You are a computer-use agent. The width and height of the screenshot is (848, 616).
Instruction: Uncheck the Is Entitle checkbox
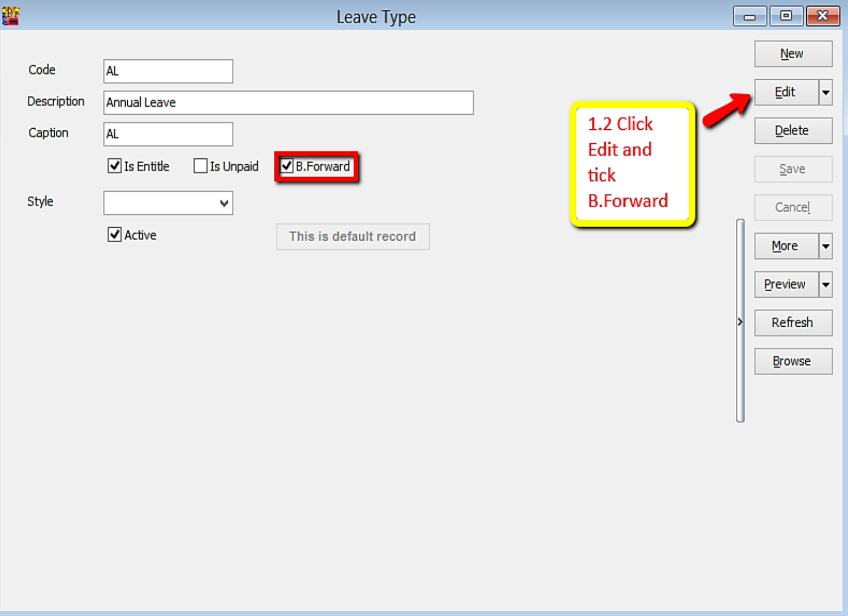115,166
